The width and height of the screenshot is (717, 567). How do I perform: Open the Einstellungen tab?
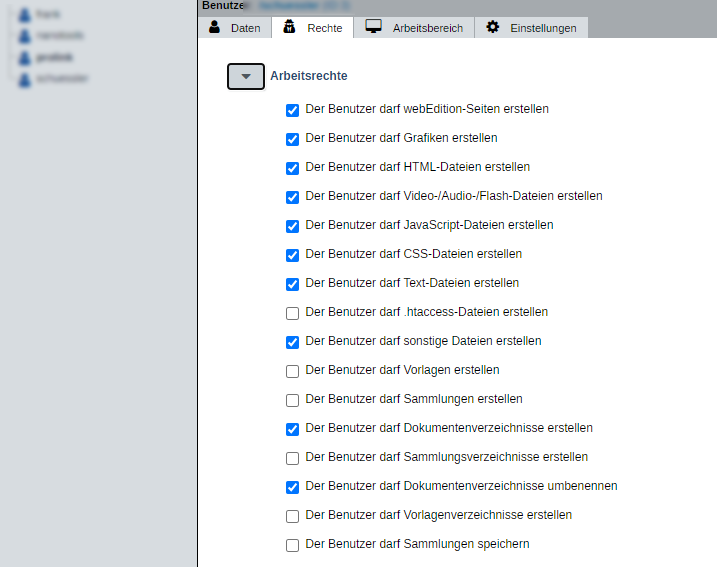click(x=532, y=28)
